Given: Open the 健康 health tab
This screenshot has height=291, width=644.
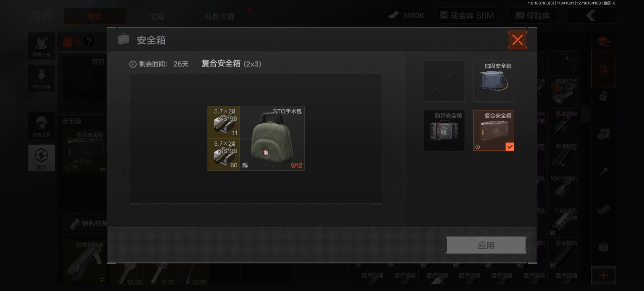Looking at the screenshot, I should pos(157,16).
